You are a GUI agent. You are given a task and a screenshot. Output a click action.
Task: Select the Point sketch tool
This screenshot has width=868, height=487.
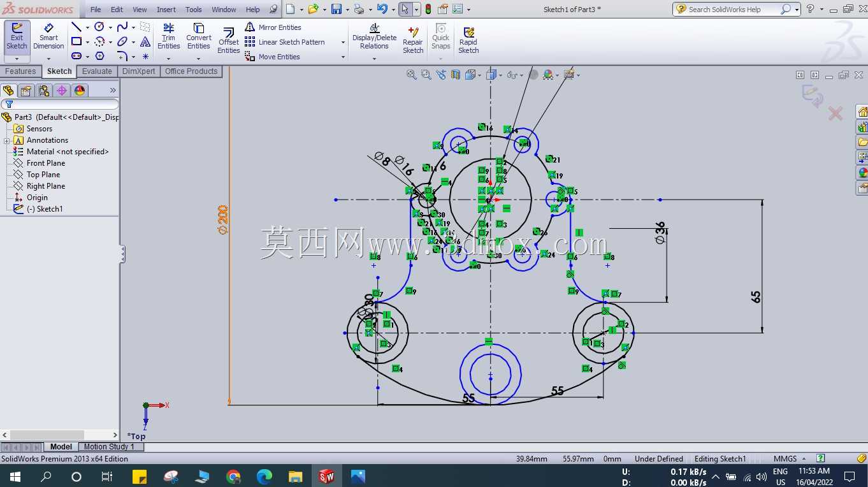[x=145, y=56]
